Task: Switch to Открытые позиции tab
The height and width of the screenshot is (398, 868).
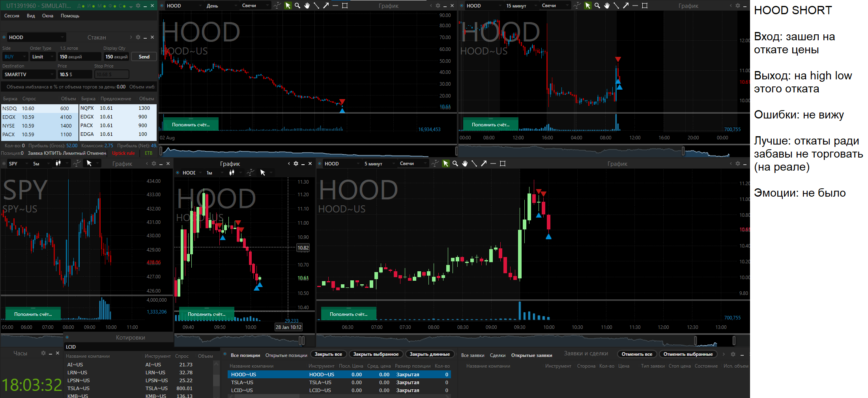Action: point(286,355)
